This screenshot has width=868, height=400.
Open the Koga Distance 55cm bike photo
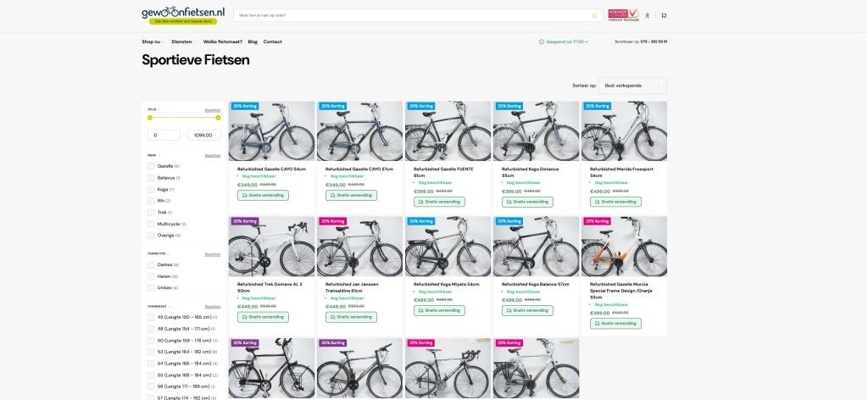click(x=536, y=131)
